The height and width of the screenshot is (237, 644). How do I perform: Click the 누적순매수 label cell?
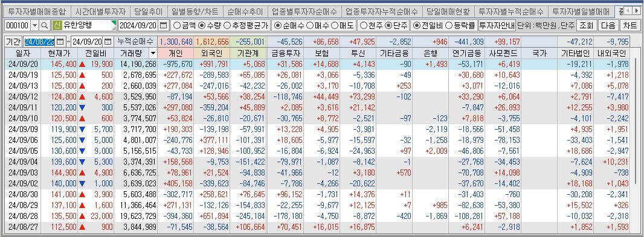(x=135, y=42)
